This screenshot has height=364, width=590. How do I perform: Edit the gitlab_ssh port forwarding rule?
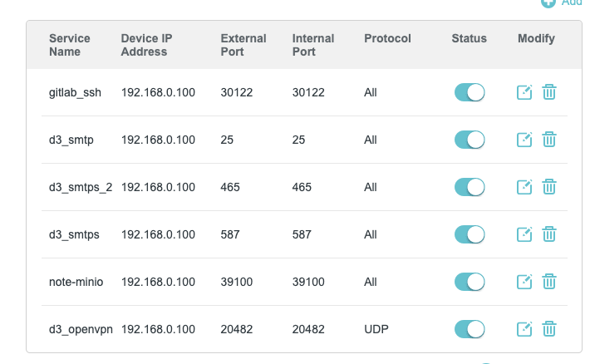click(524, 92)
